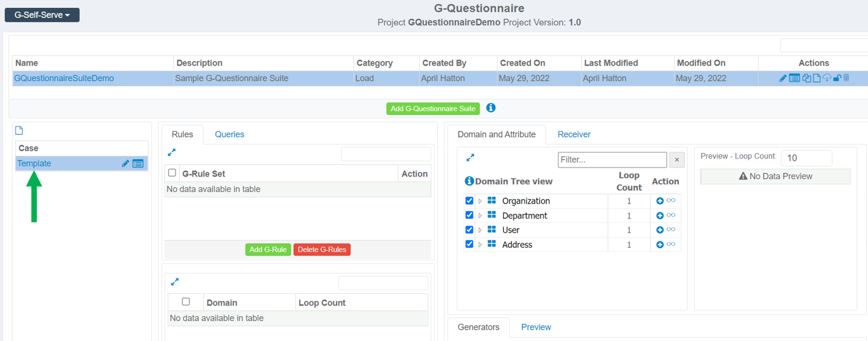Expand the Department tree node

(480, 216)
